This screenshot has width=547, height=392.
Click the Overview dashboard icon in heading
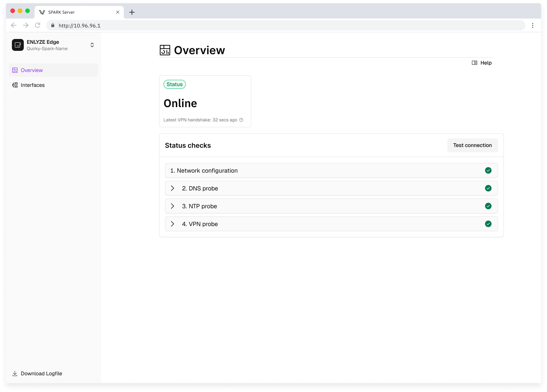coord(165,50)
